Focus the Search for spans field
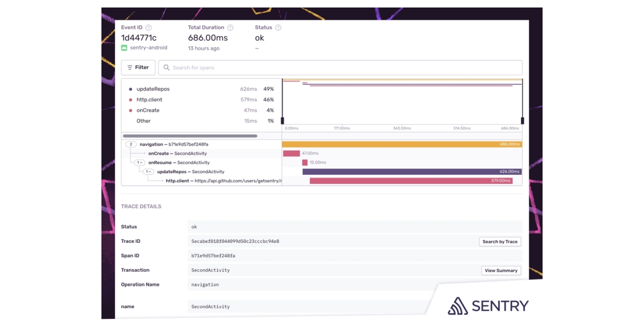 point(343,68)
